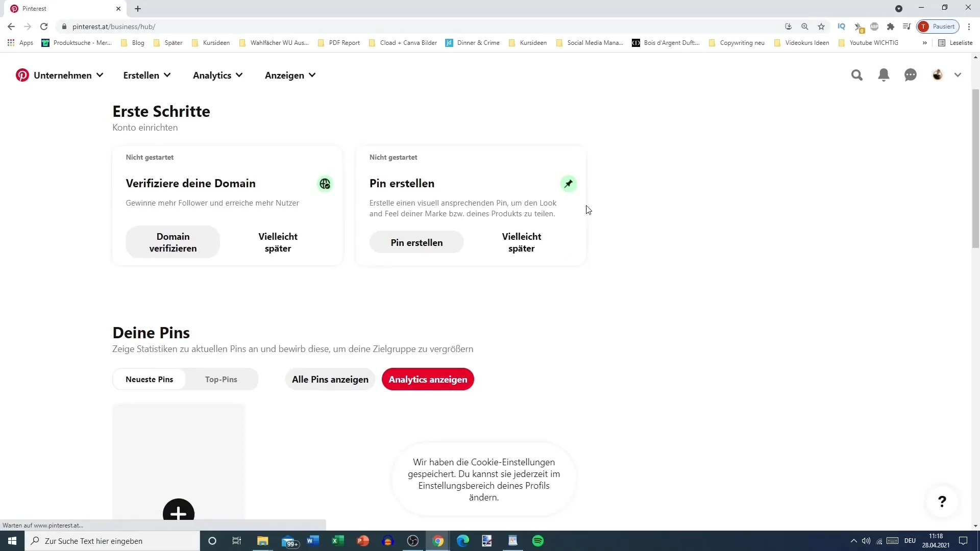This screenshot has width=980, height=551.
Task: Click the Domain verifizieren button
Action: [174, 242]
